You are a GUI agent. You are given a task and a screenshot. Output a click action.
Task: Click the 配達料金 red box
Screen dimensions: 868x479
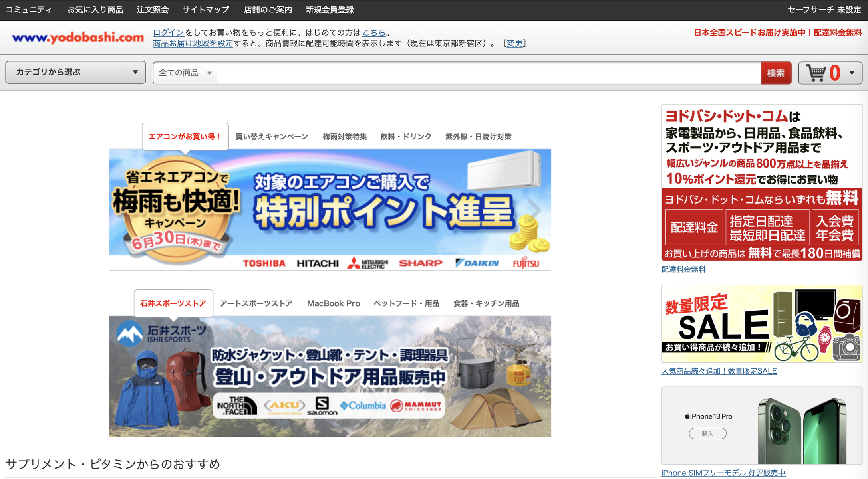coord(694,227)
